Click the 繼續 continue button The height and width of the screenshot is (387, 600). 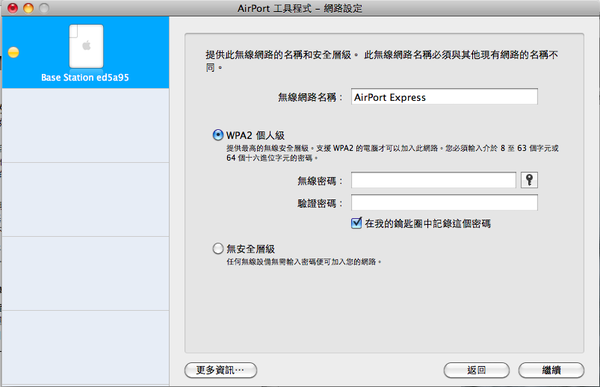point(551,370)
